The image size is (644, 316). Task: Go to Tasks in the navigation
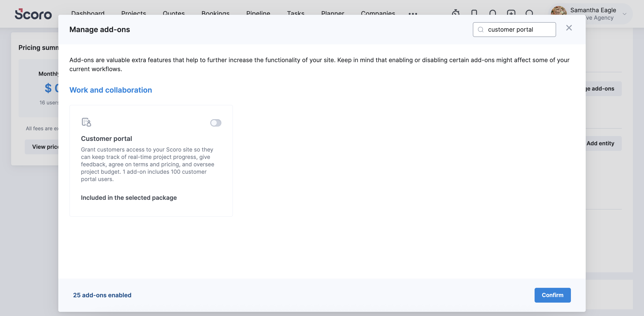pos(296,13)
